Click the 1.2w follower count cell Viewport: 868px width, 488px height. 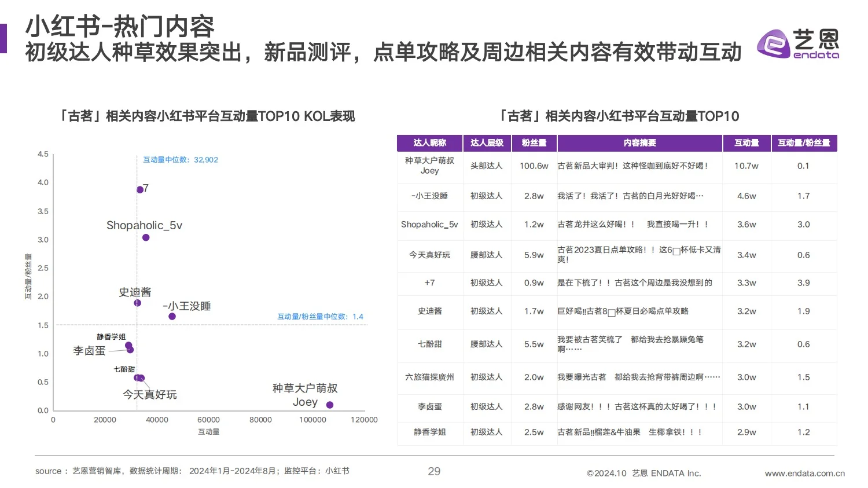(x=534, y=224)
